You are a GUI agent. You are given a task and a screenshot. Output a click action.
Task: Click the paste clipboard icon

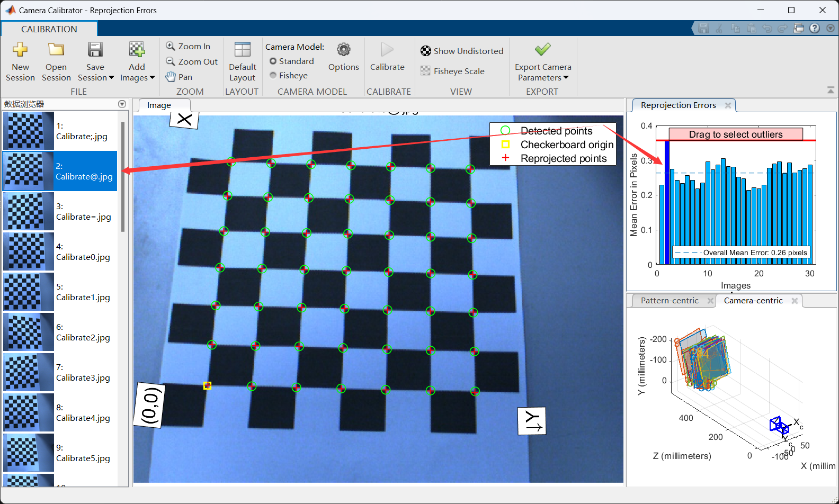point(751,29)
